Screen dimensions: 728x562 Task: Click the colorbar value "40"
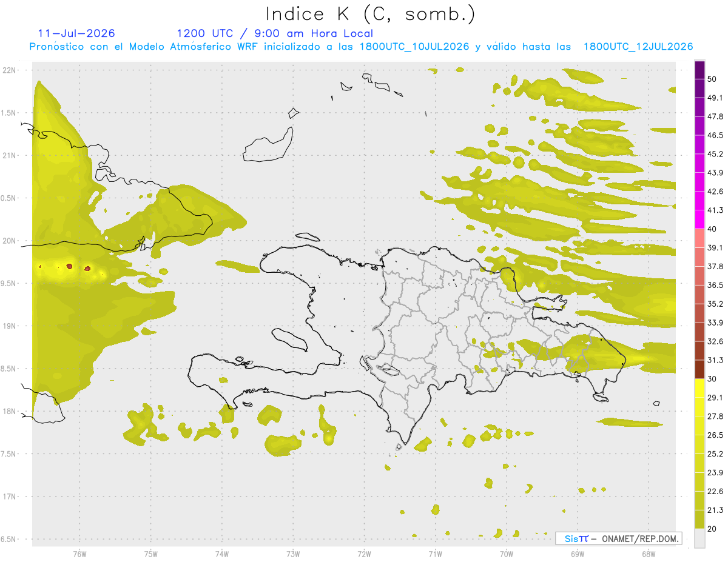[x=712, y=229]
